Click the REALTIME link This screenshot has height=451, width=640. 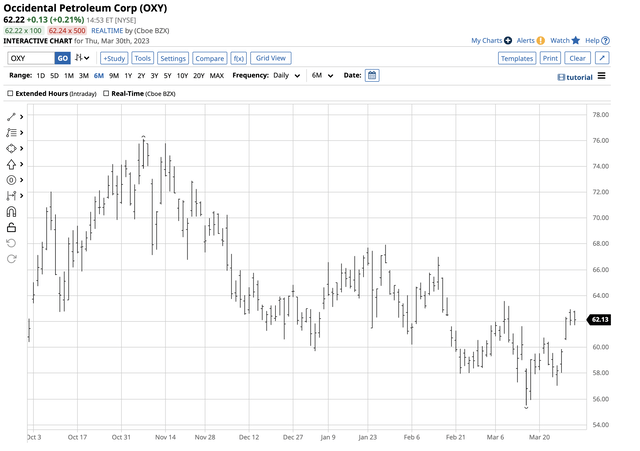point(107,31)
